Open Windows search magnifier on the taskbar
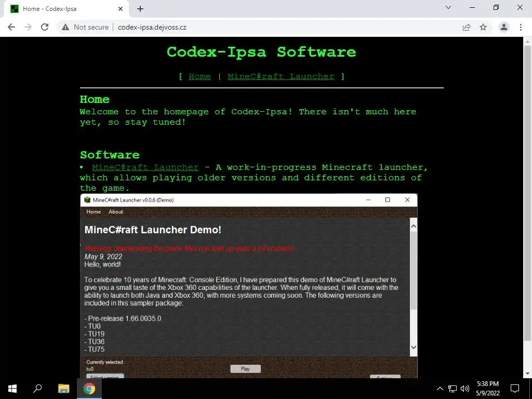 [x=37, y=389]
